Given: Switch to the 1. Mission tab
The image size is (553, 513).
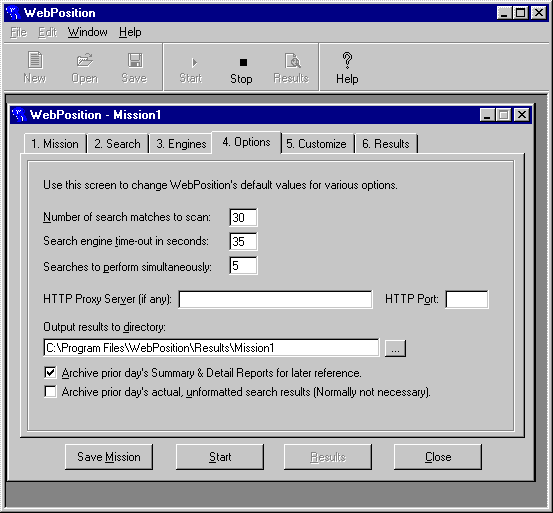Looking at the screenshot, I should [55, 144].
